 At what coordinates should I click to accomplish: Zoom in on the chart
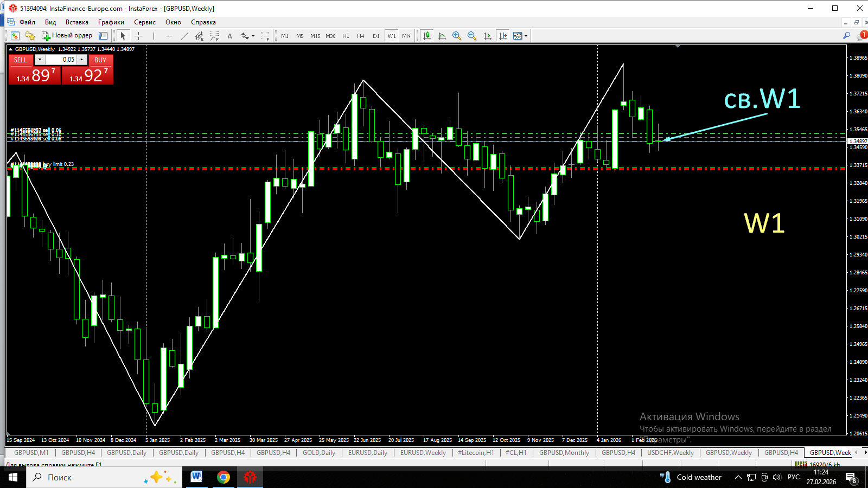457,36
